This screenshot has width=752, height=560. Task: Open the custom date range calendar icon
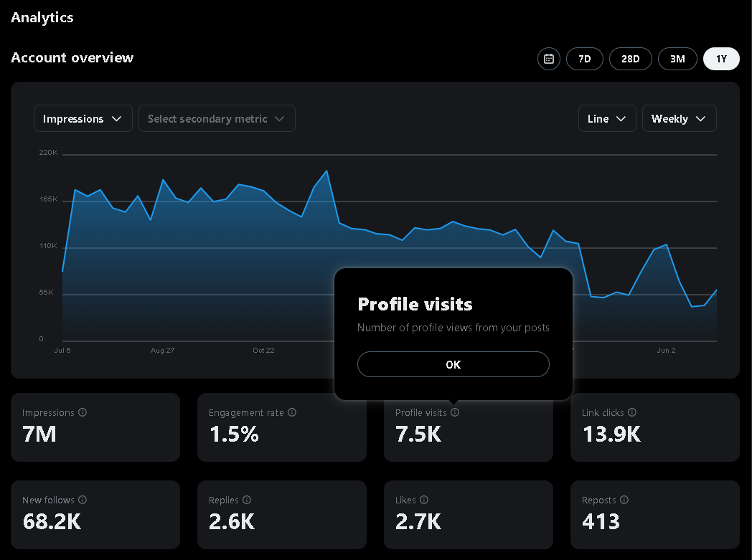pyautogui.click(x=548, y=59)
